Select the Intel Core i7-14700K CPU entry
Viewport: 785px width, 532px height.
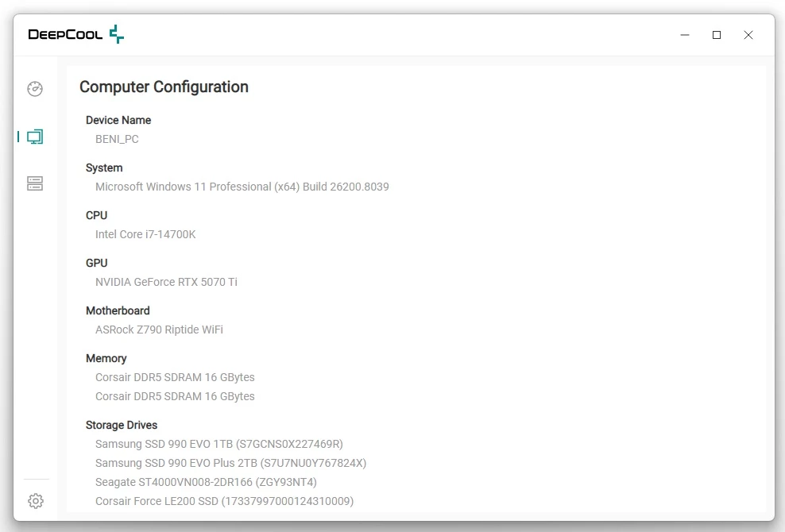[x=145, y=234]
